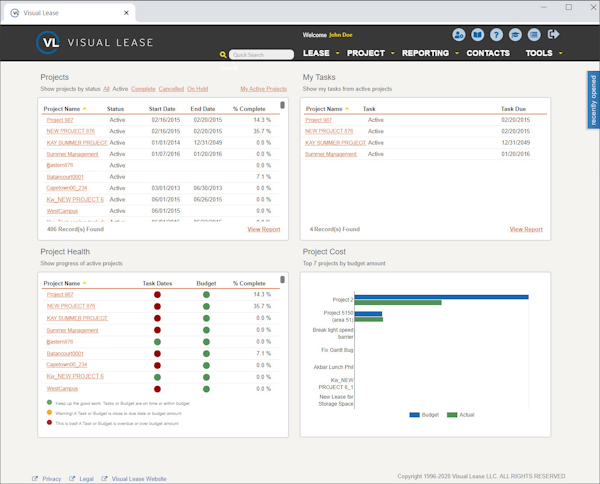
Task: Click green Task Dates indicator for Bastern876
Action: coord(157,342)
